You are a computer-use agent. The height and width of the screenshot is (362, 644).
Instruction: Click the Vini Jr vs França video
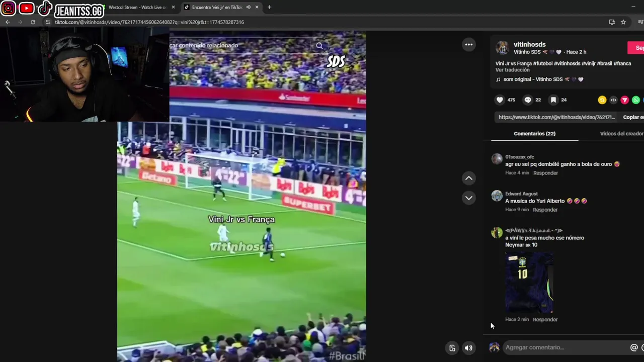point(242,196)
